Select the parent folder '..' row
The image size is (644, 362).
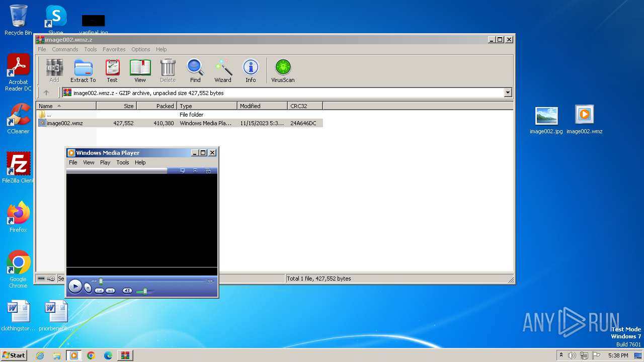click(180, 115)
